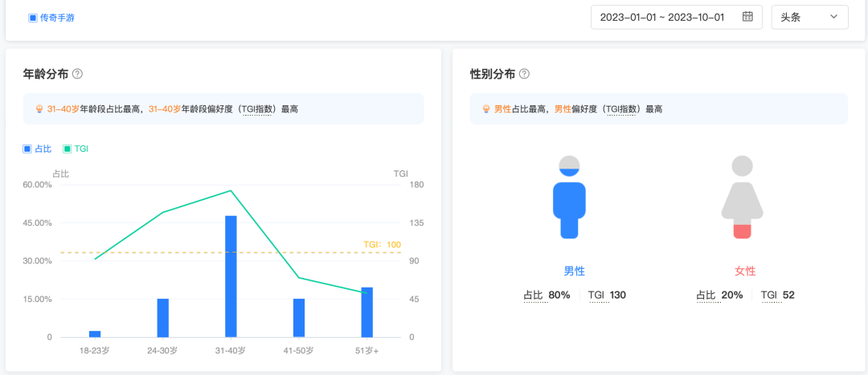Click the 24-30岁 bar in chart
Screen dimensions: 868x375
[x=162, y=318]
